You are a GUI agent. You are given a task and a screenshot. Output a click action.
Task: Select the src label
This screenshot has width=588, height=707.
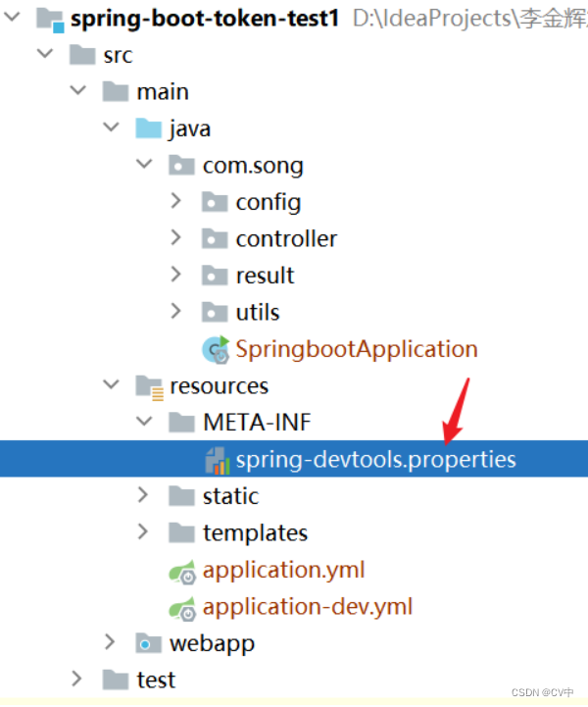coord(118,56)
